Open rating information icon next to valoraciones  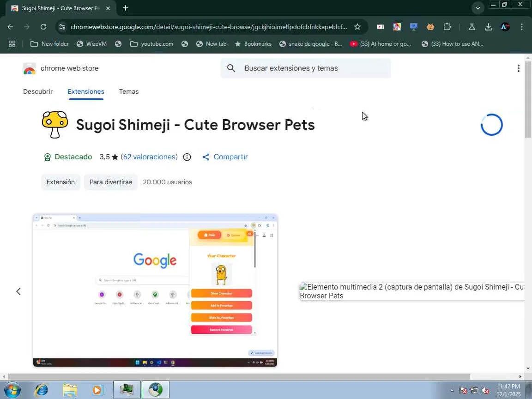coord(187,157)
